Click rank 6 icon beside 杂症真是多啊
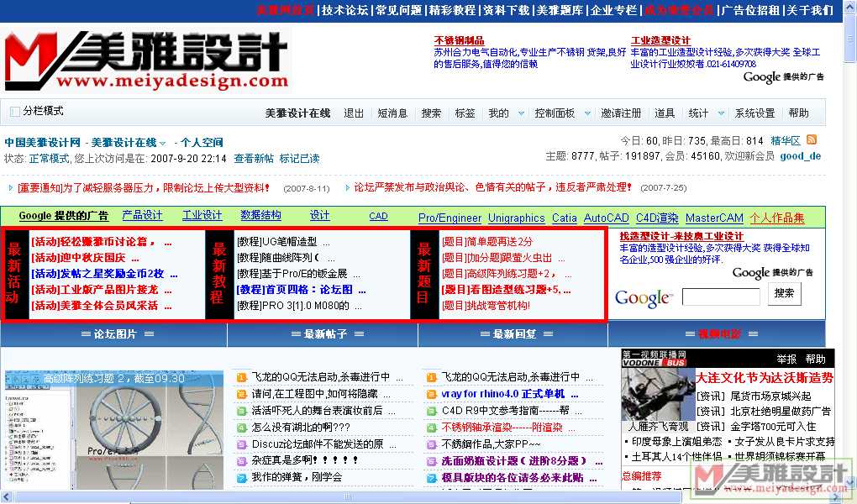This screenshot has width=857, height=504. pyautogui.click(x=241, y=461)
